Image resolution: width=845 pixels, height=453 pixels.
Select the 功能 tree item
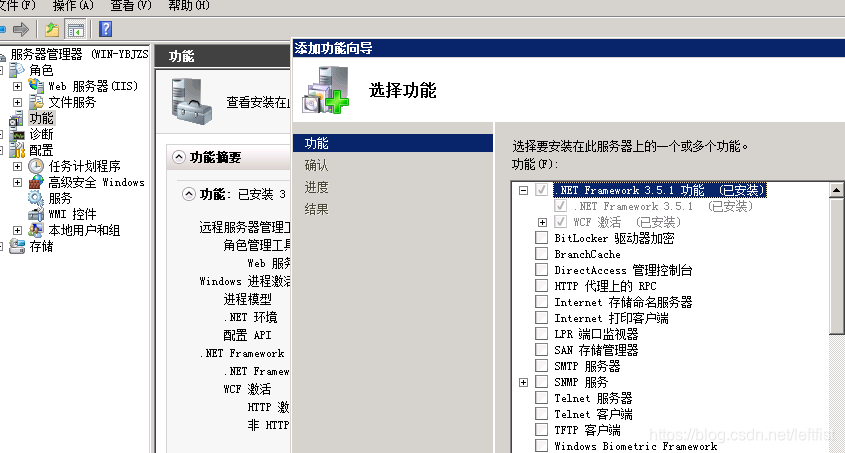41,118
